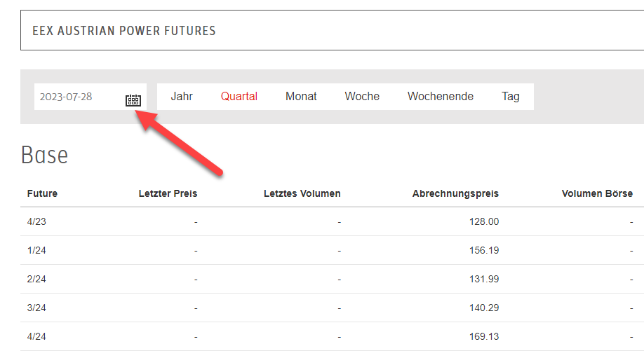The image size is (644, 351).
Task: Click the Future column header
Action: pyautogui.click(x=42, y=193)
